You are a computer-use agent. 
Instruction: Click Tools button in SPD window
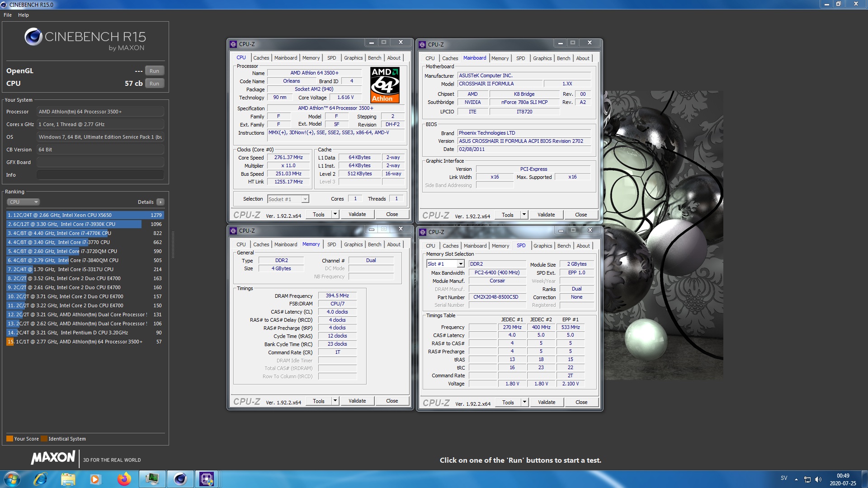tap(508, 402)
